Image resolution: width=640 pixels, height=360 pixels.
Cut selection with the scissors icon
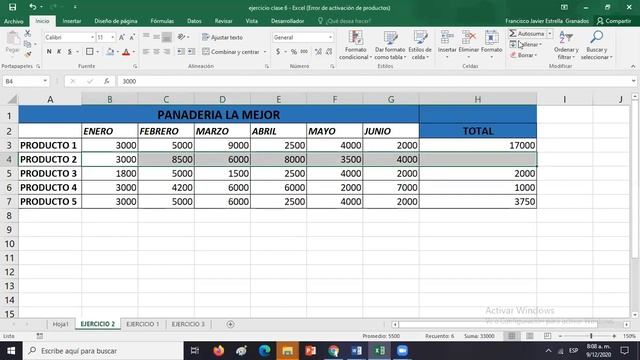[28, 33]
